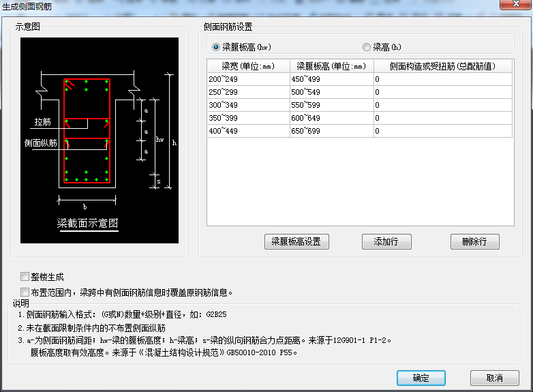This screenshot has height=392, width=533.
Task: Edit rebar value in the 250~299 row
Action: [443, 92]
